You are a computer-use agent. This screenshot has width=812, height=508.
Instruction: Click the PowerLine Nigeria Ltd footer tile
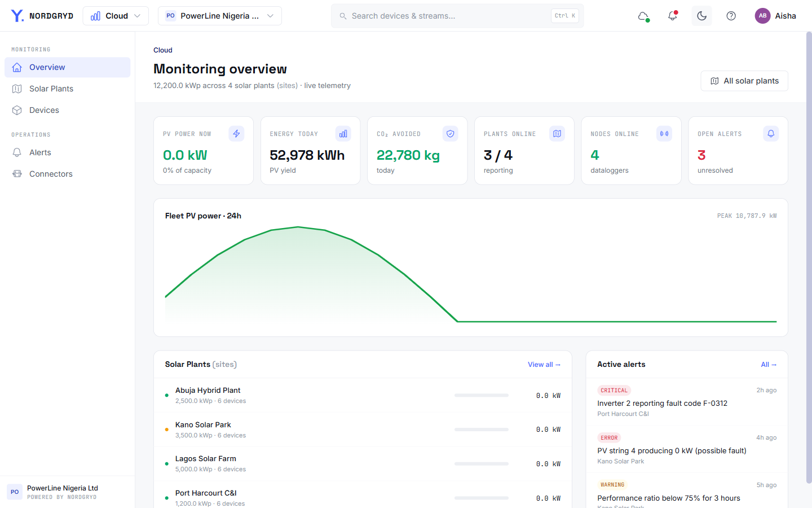point(68,492)
